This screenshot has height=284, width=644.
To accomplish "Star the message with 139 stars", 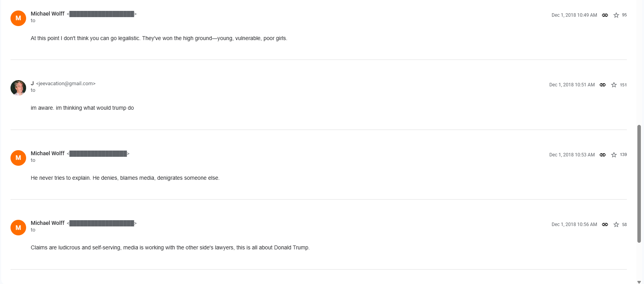I will click(614, 155).
